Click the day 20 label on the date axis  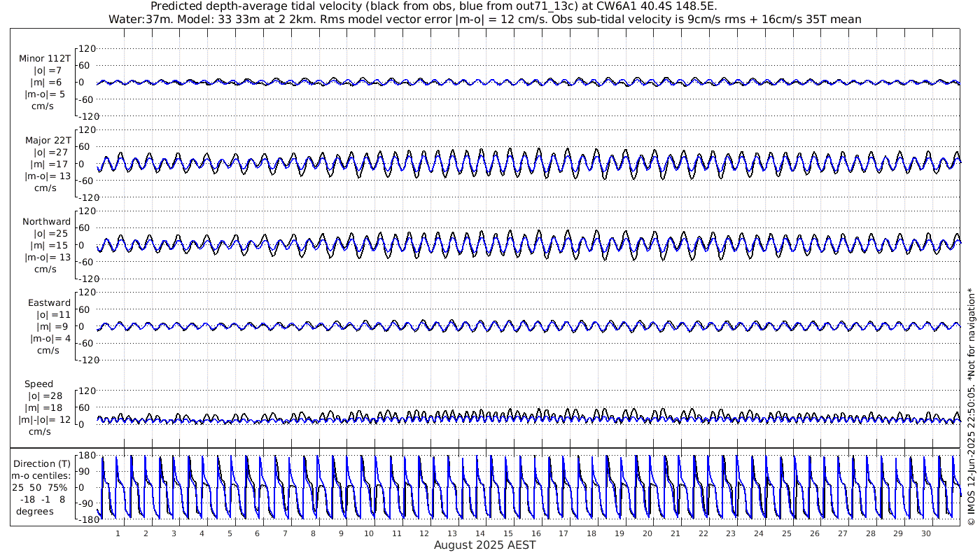(x=647, y=533)
